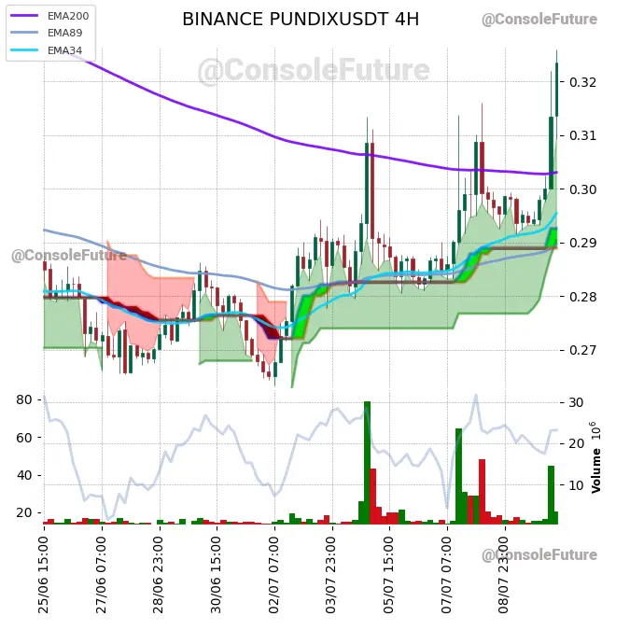Click the 07/07 07:00 date label
Screen dimensions: 644x644
coord(447,575)
